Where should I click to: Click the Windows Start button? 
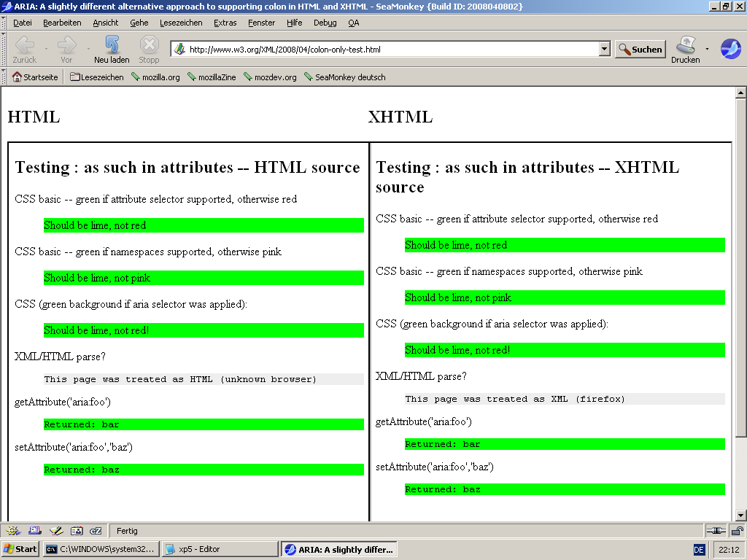pos(20,549)
